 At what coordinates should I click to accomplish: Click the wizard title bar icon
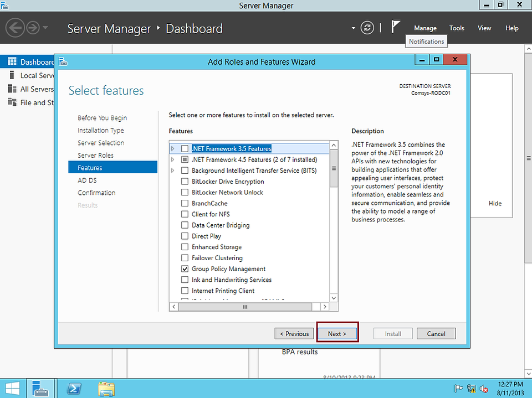(63, 61)
